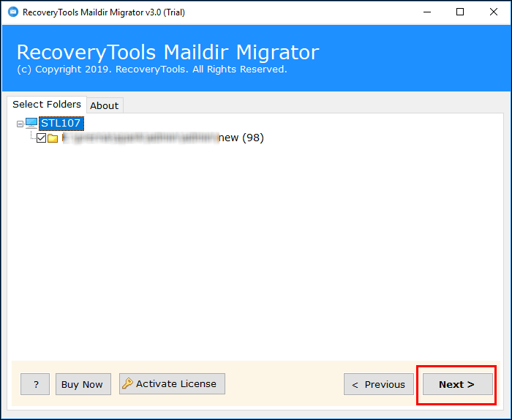Minimize the Maildir Migrator window
The image size is (512, 420).
[426, 12]
